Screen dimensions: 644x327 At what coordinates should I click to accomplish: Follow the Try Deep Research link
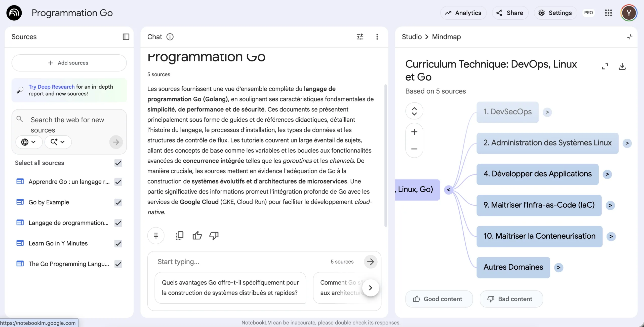[x=52, y=87]
